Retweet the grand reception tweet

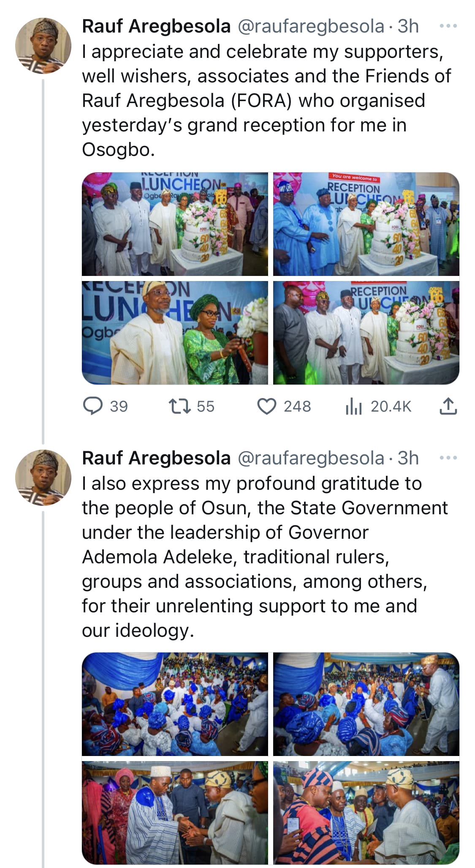pyautogui.click(x=180, y=406)
